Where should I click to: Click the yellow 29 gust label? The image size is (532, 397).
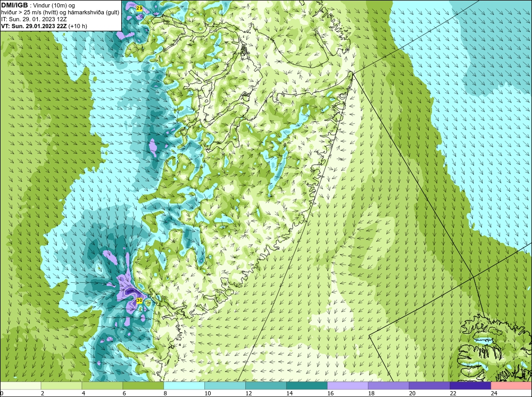click(x=139, y=8)
